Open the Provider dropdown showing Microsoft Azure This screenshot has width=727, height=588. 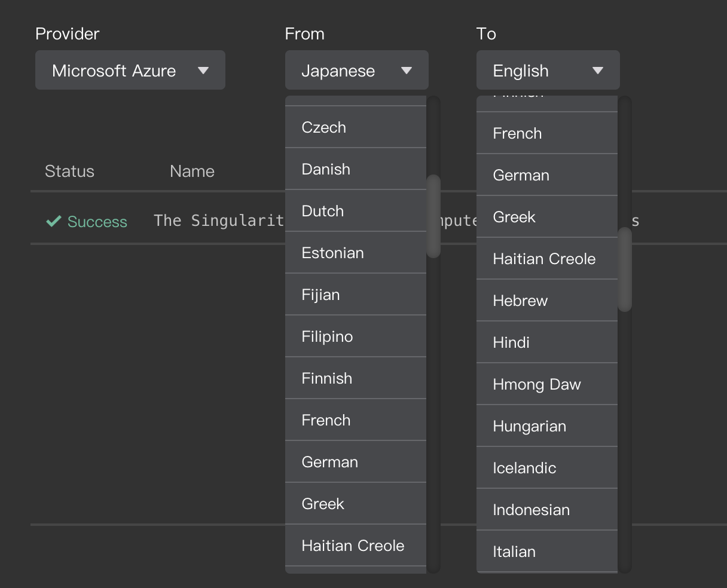[130, 71]
